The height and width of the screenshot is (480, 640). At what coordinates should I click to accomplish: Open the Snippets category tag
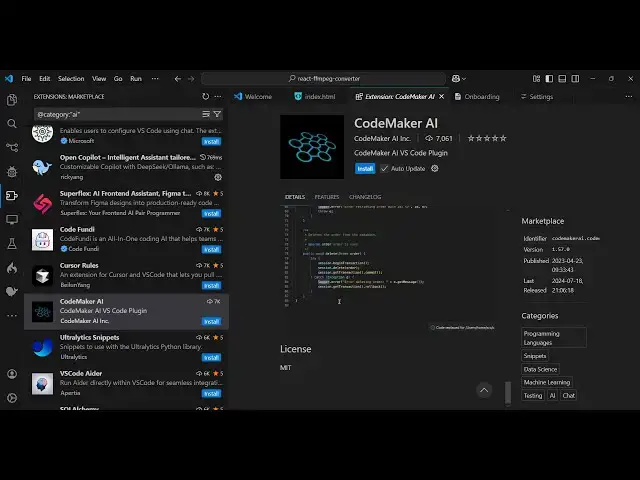(535, 356)
